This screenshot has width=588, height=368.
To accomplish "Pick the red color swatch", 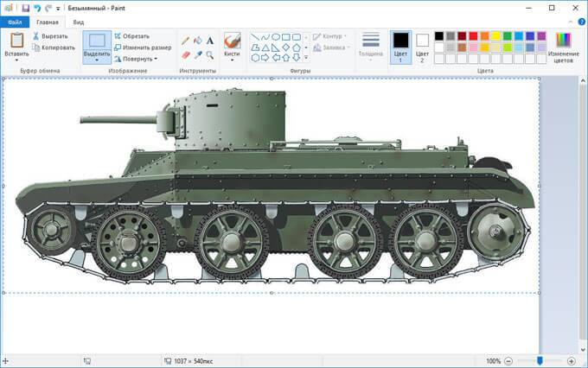I will pos(473,36).
